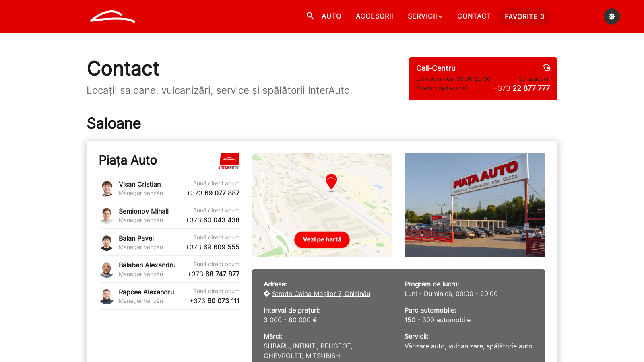Click Rapcea Alexandru's avatar photo
644x362 pixels.
click(107, 296)
